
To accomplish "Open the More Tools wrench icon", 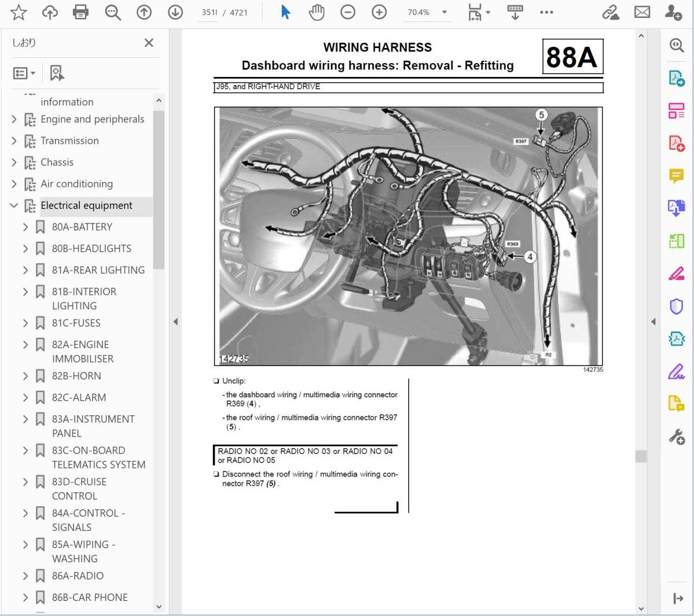I will 676,437.
